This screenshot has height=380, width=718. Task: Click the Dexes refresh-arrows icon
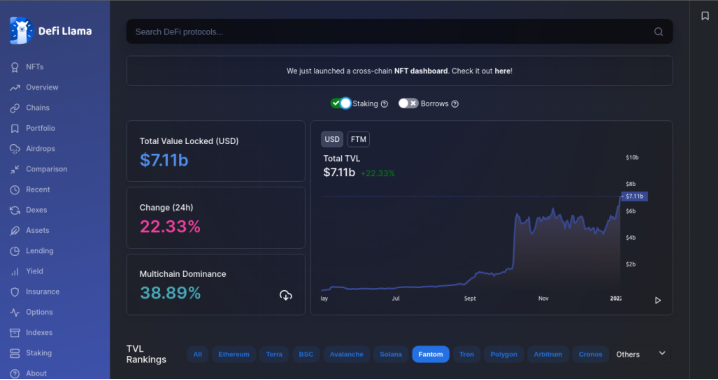pos(15,210)
